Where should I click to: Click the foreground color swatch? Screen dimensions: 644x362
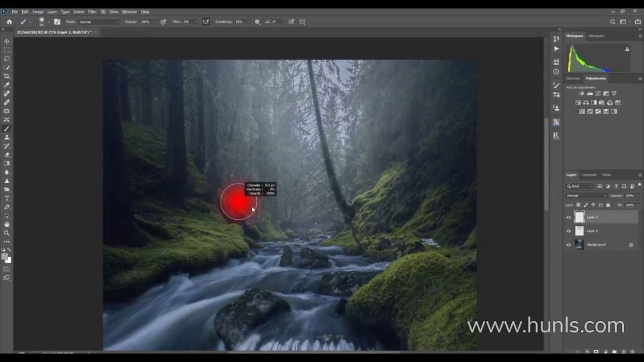[x=5, y=256]
